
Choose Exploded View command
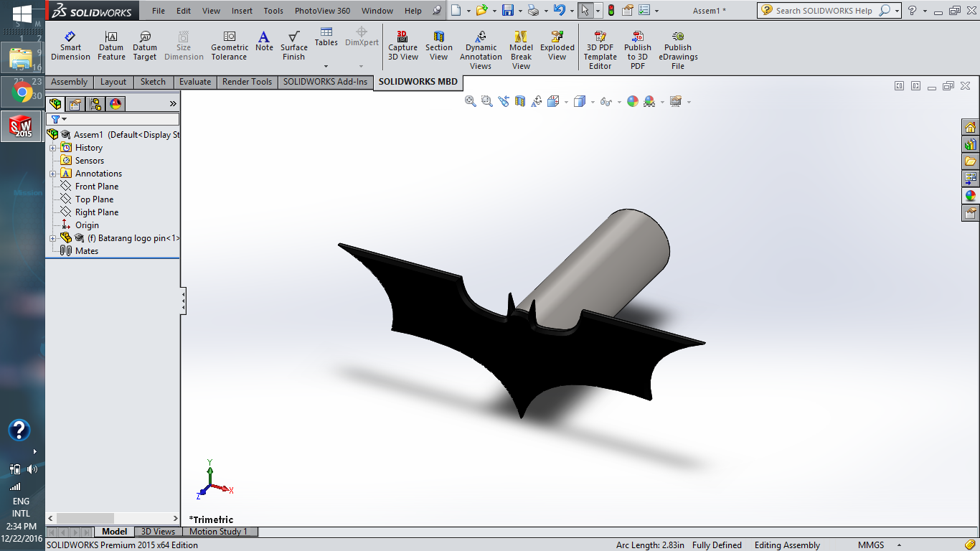click(x=557, y=46)
